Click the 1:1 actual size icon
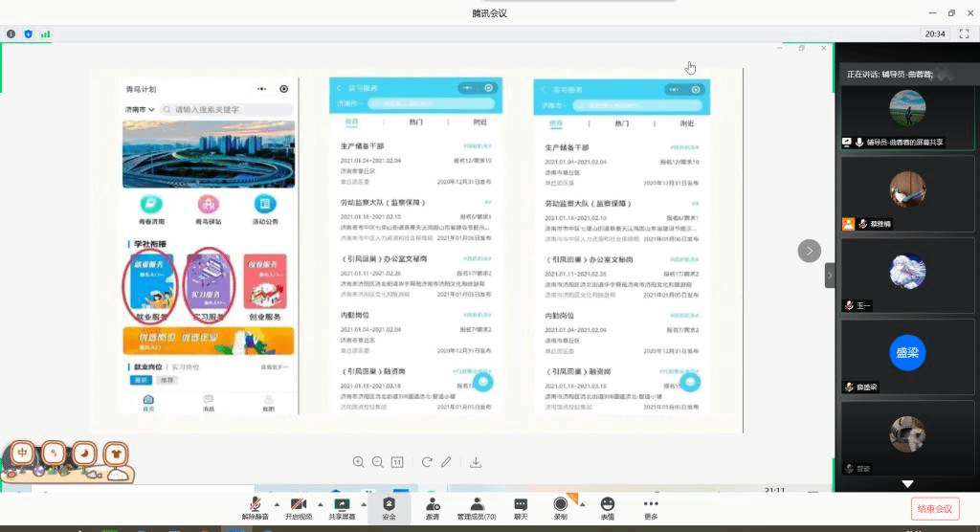This screenshot has width=980, height=532. tap(397, 462)
